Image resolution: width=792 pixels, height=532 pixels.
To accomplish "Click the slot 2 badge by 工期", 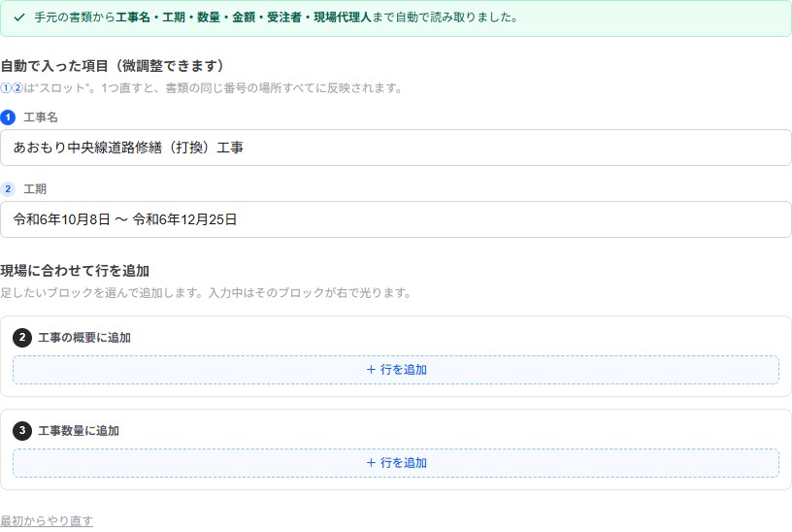I will click(x=8, y=189).
